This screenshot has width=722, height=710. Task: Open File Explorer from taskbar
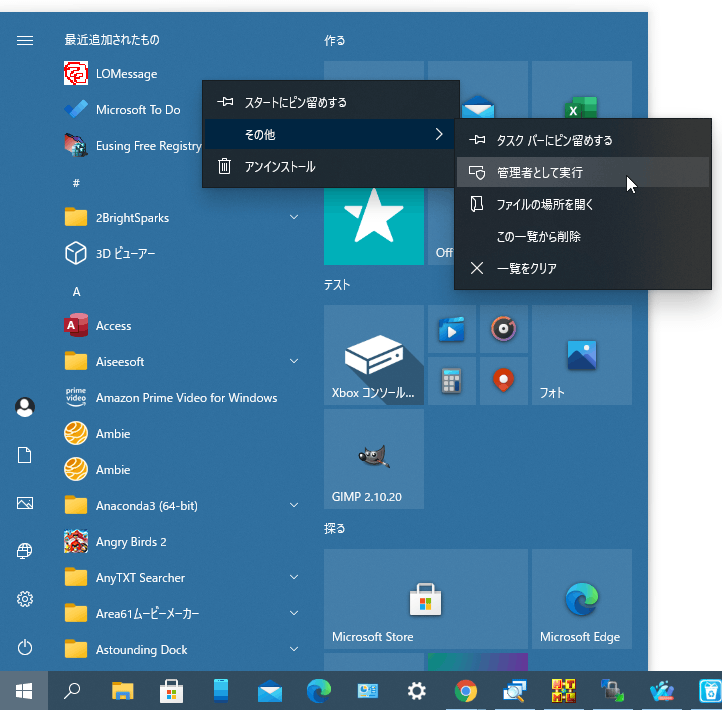click(x=122, y=691)
